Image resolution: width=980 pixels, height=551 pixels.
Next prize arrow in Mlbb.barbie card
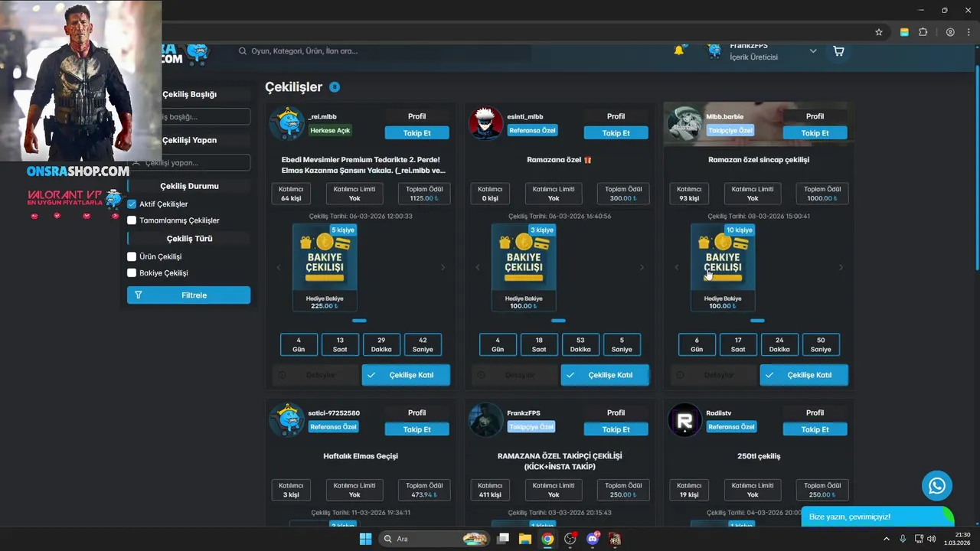click(x=841, y=267)
